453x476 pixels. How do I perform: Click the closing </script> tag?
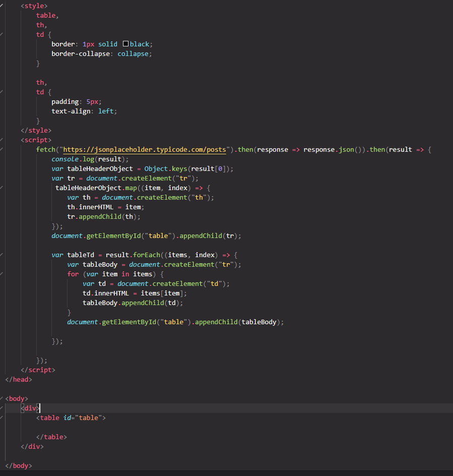pyautogui.click(x=38, y=370)
